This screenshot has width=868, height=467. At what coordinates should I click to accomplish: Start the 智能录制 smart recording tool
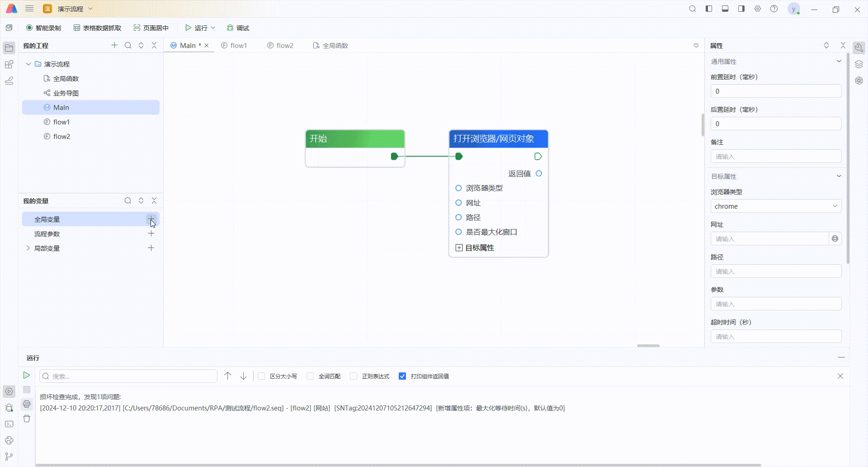point(43,28)
